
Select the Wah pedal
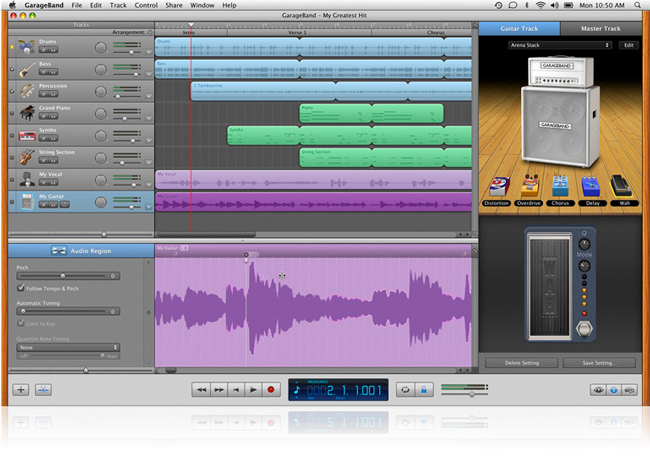coord(620,187)
